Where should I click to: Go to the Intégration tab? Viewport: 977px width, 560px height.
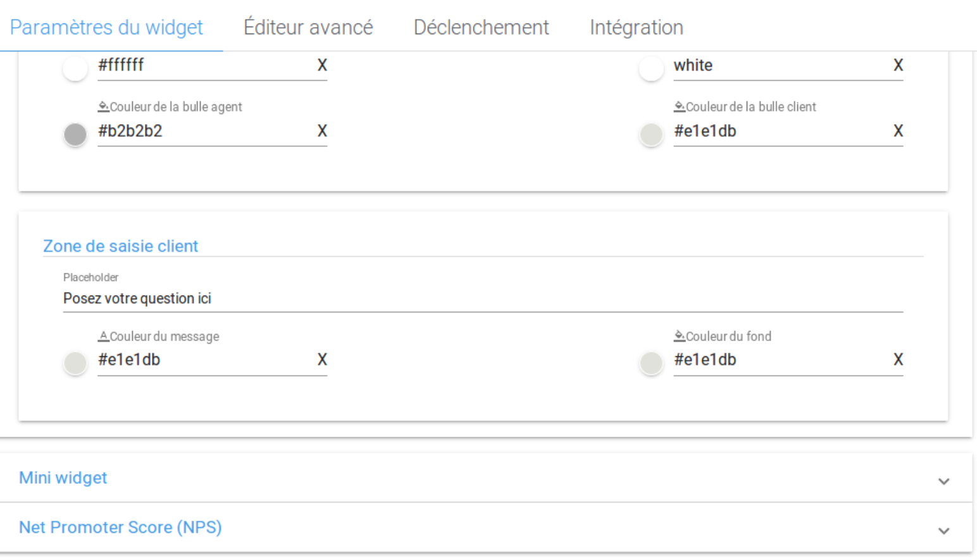click(x=636, y=27)
